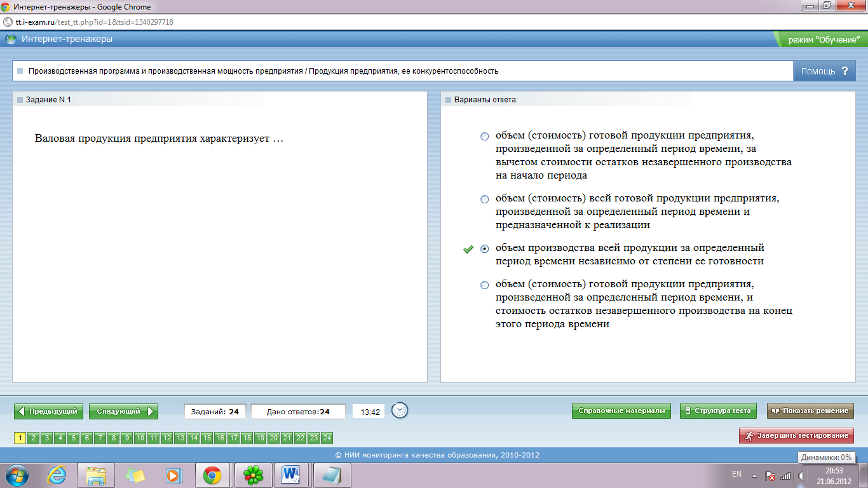This screenshot has width=868, height=488.
Task: Click the 13:42 timer value
Action: coord(370,412)
